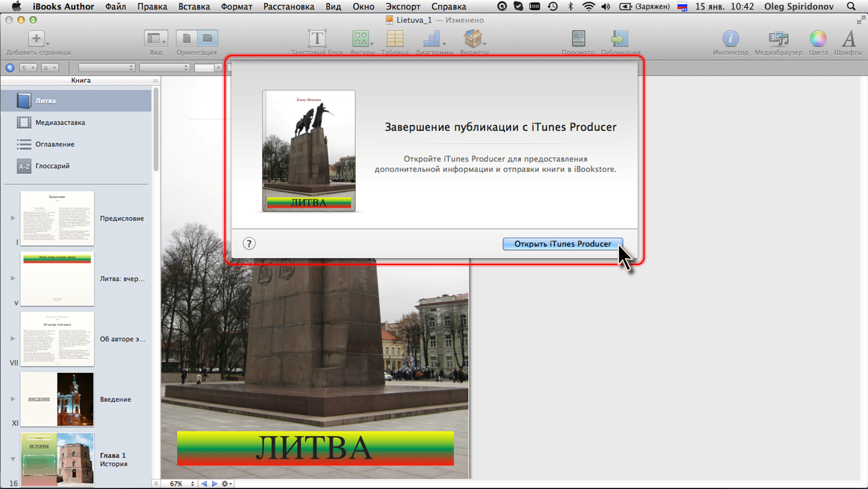Open the Apple menu
Viewport: 868px width, 489px height.
[x=16, y=6]
